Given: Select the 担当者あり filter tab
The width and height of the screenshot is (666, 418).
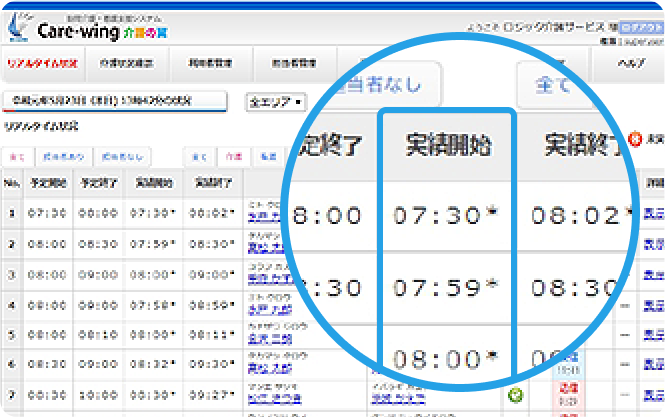Looking at the screenshot, I should tap(63, 157).
